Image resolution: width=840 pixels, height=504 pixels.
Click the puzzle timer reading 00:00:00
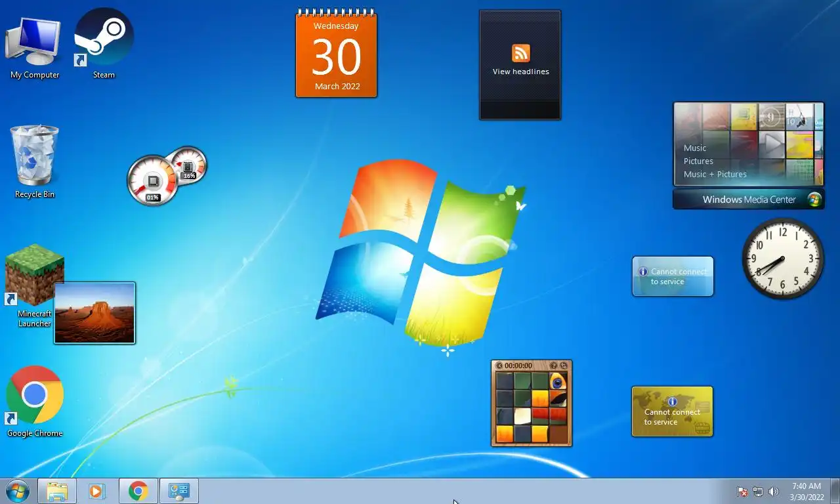[x=518, y=366]
